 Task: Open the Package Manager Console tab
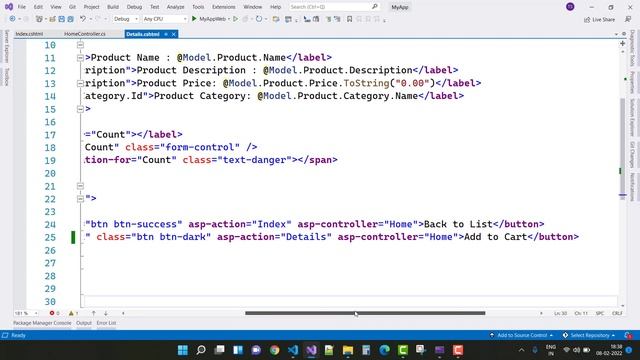[42, 323]
